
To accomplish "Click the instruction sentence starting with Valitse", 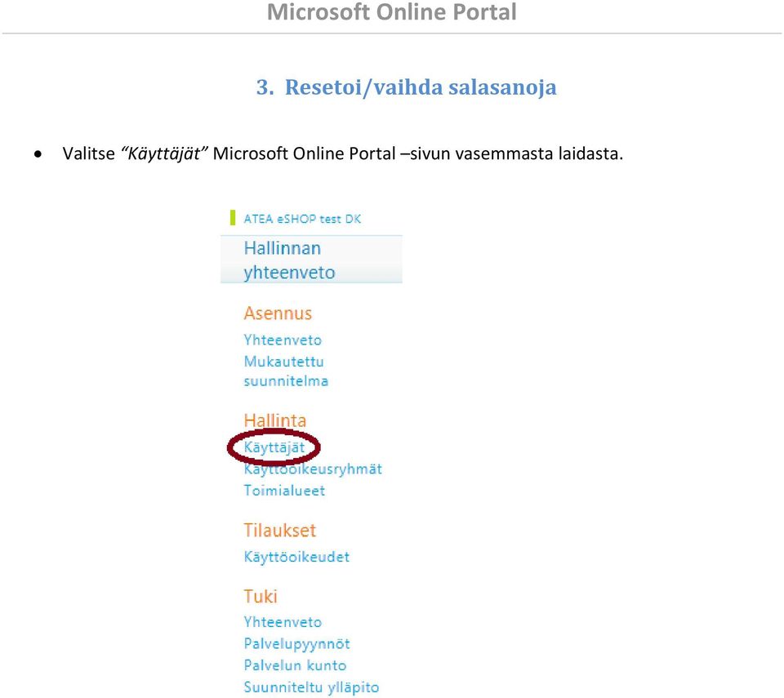I will pos(343,153).
